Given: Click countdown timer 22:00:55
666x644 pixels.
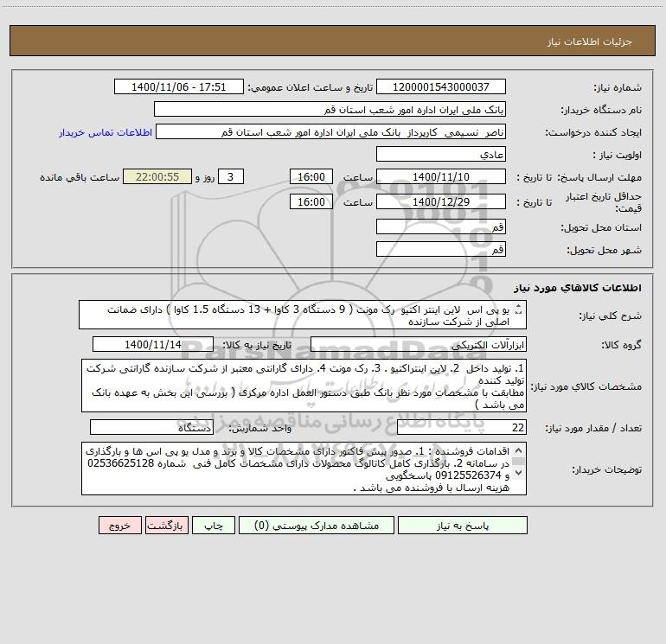Looking at the screenshot, I should tap(157, 176).
